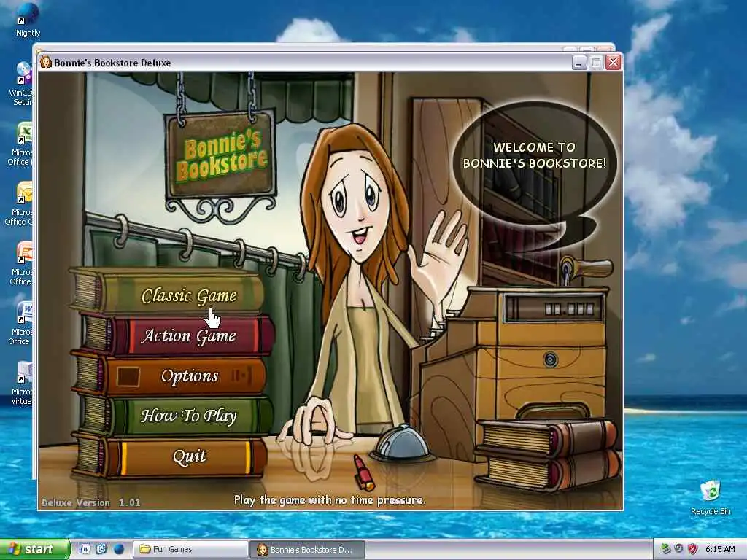Screen dimensions: 747x560
Task: Click the Bonnie's Bookstore hanging sign
Action: (220, 155)
